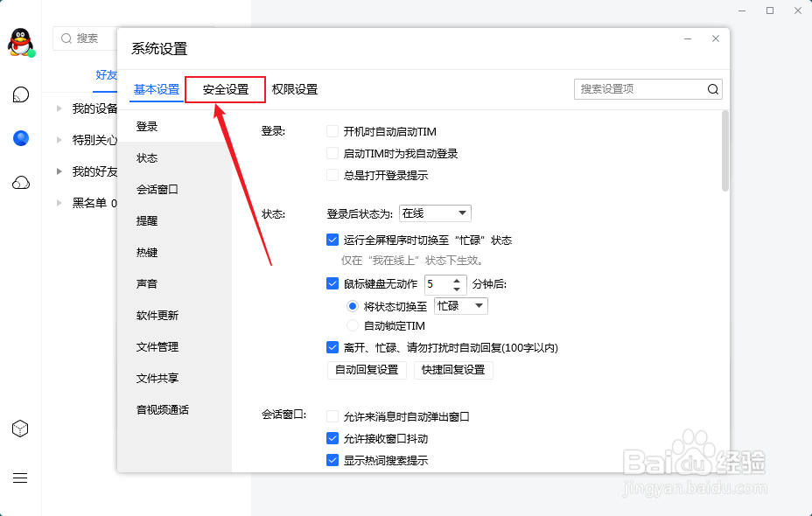Switch to 权限设置 tab
The height and width of the screenshot is (516, 812).
pyautogui.click(x=295, y=89)
